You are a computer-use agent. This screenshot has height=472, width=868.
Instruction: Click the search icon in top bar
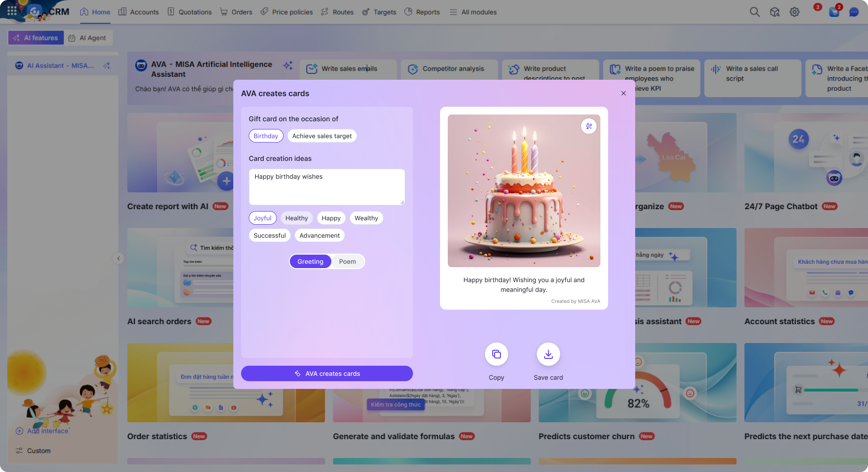click(x=754, y=12)
